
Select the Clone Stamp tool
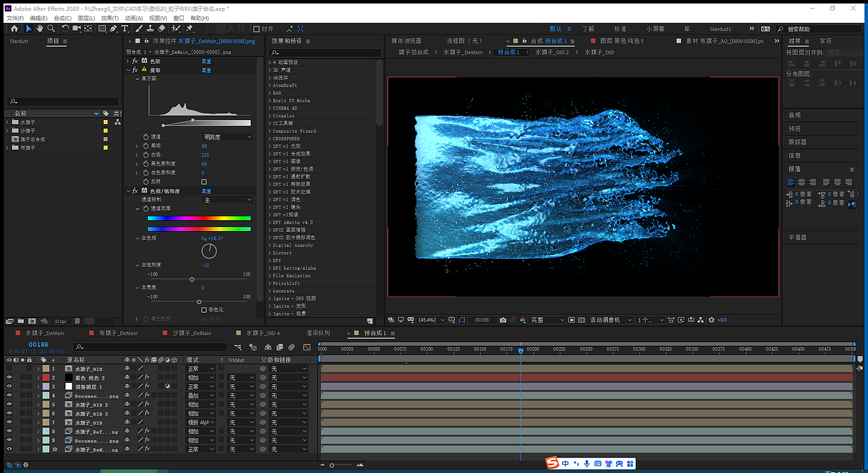(149, 28)
